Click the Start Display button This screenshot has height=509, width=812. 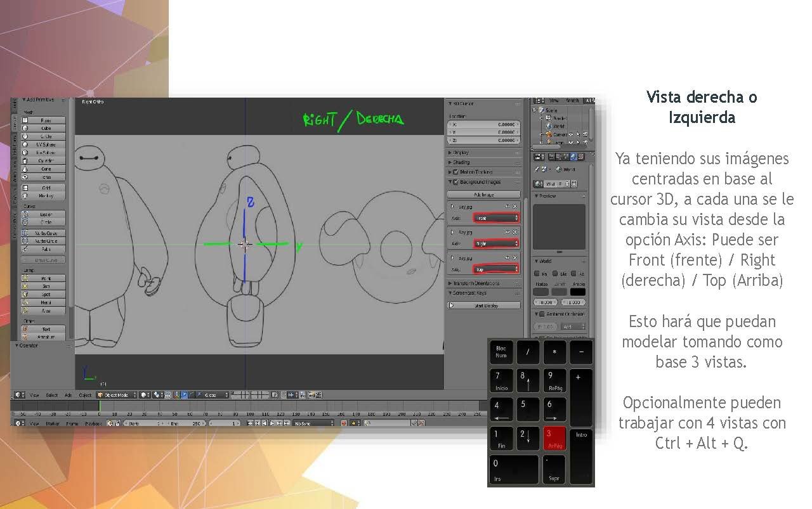point(483,306)
